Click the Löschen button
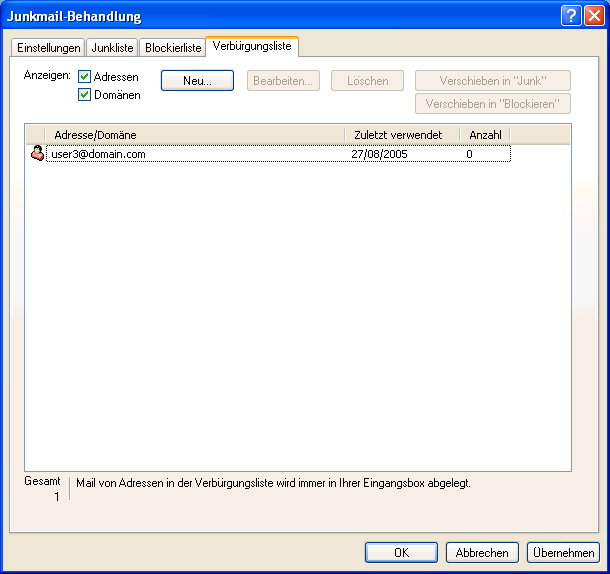 [x=367, y=81]
